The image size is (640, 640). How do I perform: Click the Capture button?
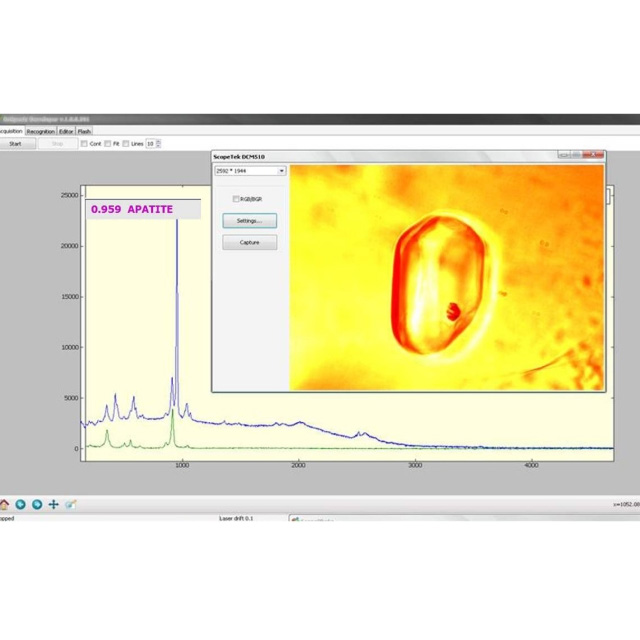(x=249, y=242)
